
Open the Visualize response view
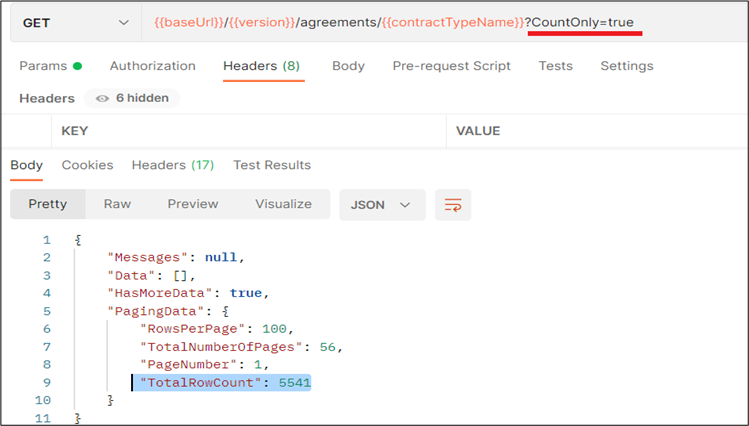(283, 204)
